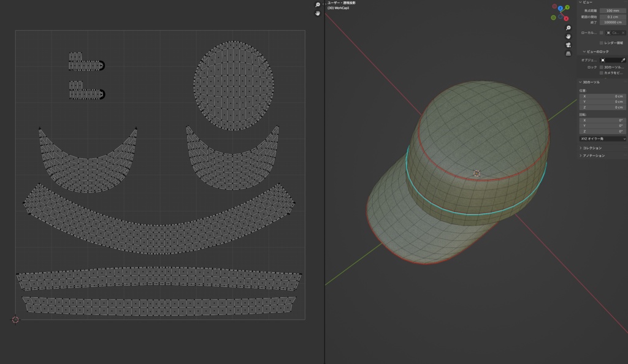This screenshot has height=364, width=628.
Task: Click the 焦点距離 100 mm field
Action: [613, 11]
